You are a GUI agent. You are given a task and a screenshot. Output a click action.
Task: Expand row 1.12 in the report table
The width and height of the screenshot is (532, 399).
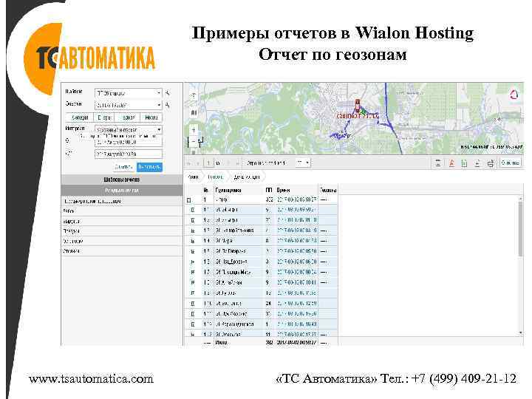click(x=193, y=324)
